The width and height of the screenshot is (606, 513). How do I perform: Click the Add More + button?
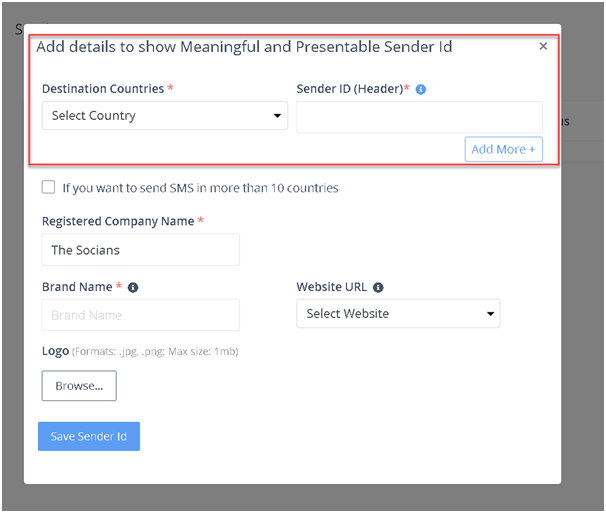point(504,149)
